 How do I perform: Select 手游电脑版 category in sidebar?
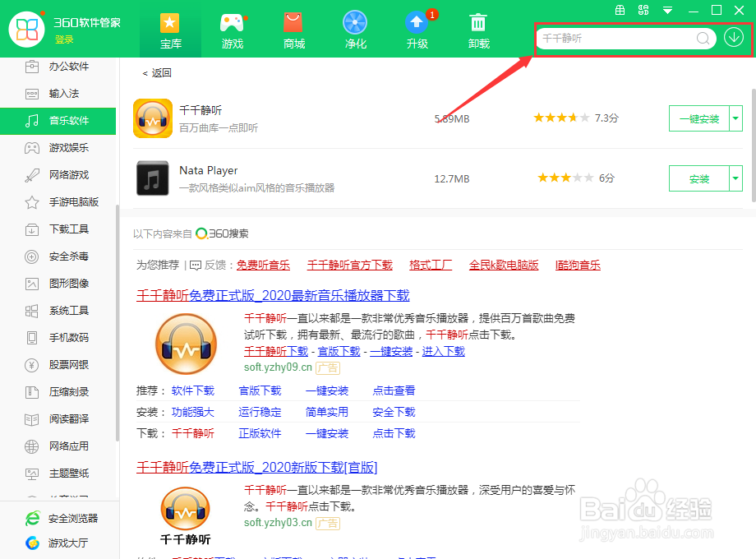coord(58,202)
